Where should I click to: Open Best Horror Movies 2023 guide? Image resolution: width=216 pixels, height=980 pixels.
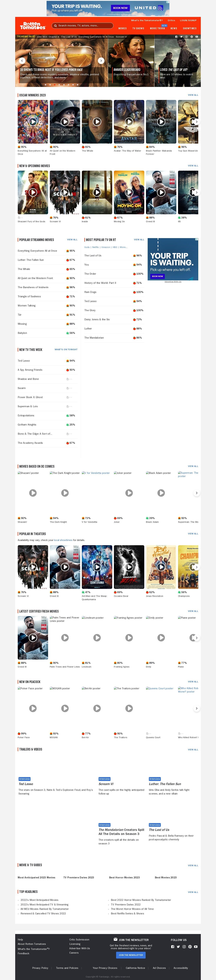coord(124,877)
